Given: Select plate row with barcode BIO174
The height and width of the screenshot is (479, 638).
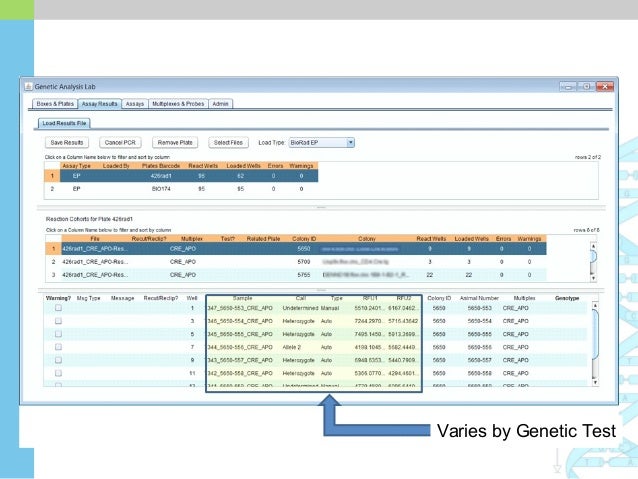Looking at the screenshot, I should (160, 188).
